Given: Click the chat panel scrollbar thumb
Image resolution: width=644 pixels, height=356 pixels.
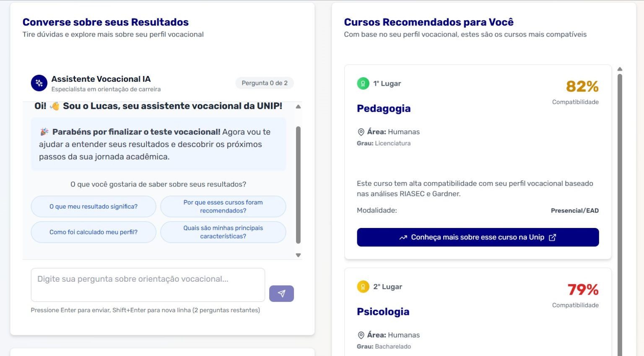Looking at the screenshot, I should click(298, 185).
